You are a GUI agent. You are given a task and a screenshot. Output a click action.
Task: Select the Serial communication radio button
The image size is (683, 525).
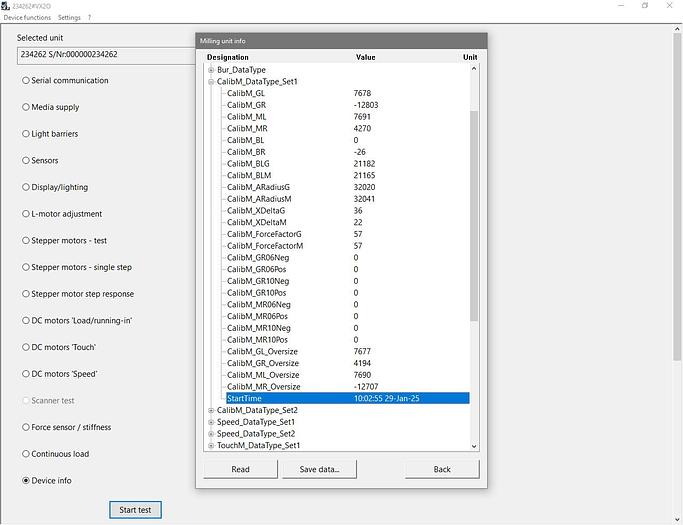(x=26, y=81)
